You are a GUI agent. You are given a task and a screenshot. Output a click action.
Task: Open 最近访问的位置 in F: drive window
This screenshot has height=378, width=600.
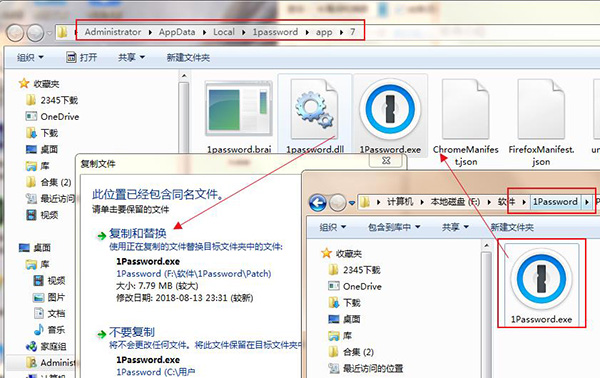pyautogui.click(x=366, y=368)
